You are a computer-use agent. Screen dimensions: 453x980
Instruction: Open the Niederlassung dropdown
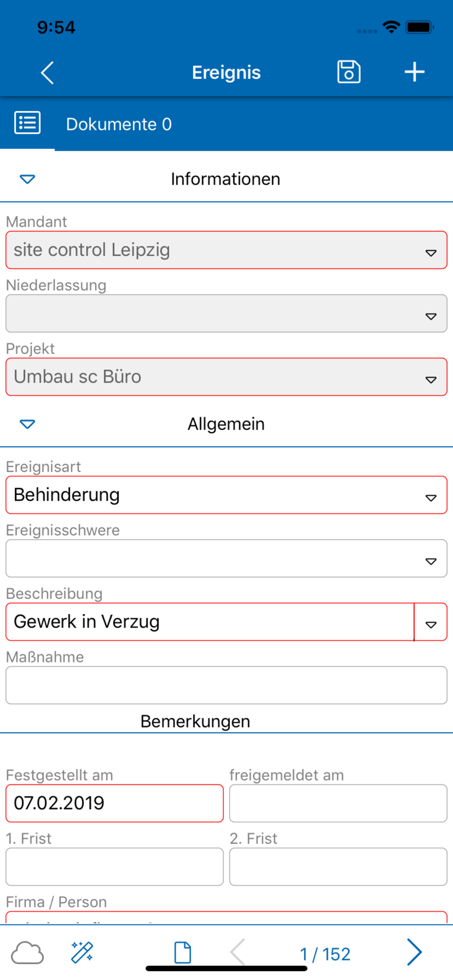pos(226,313)
